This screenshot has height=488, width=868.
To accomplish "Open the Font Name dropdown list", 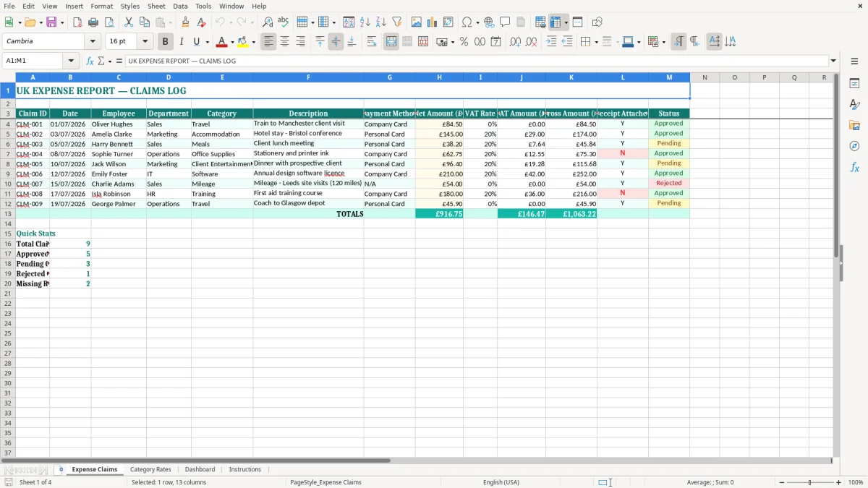I will [93, 42].
